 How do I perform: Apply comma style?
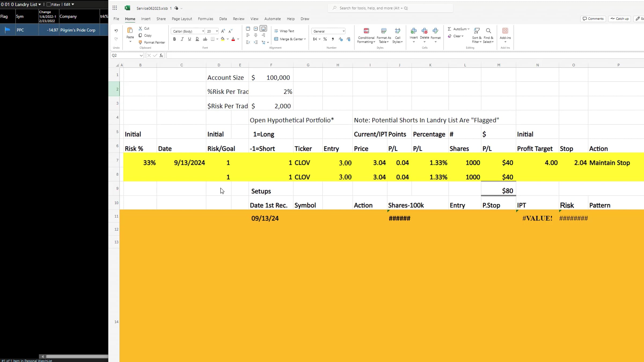tap(333, 39)
